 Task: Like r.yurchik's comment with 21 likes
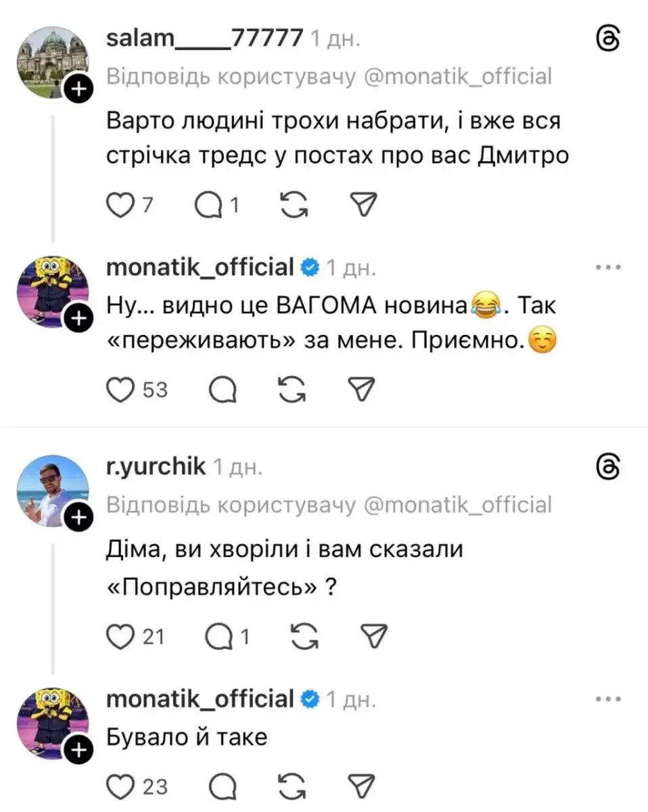(x=122, y=636)
